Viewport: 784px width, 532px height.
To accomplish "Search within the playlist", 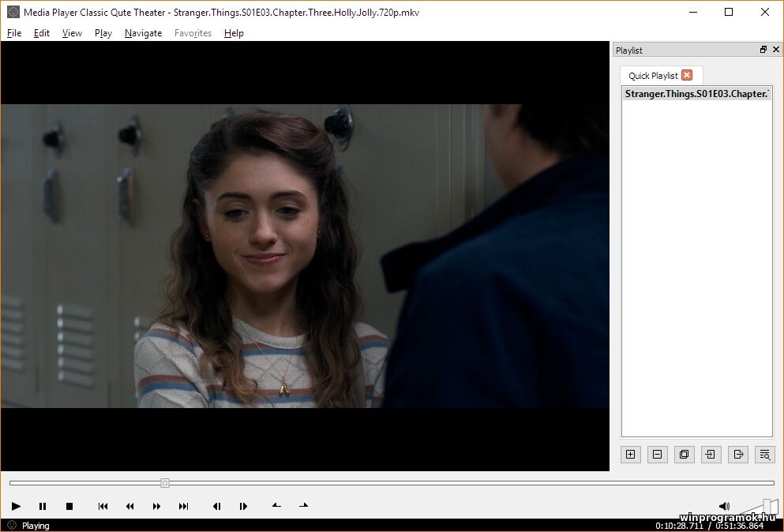I will coord(764,455).
